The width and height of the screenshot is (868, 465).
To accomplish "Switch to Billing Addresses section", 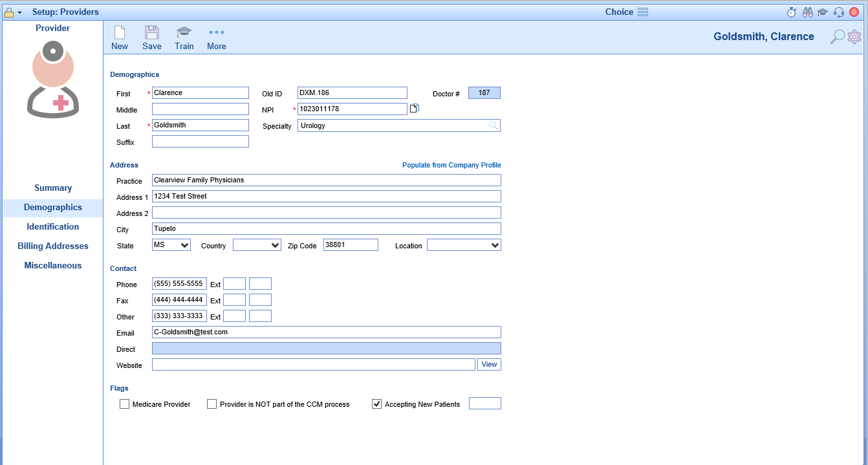I will pos(53,246).
